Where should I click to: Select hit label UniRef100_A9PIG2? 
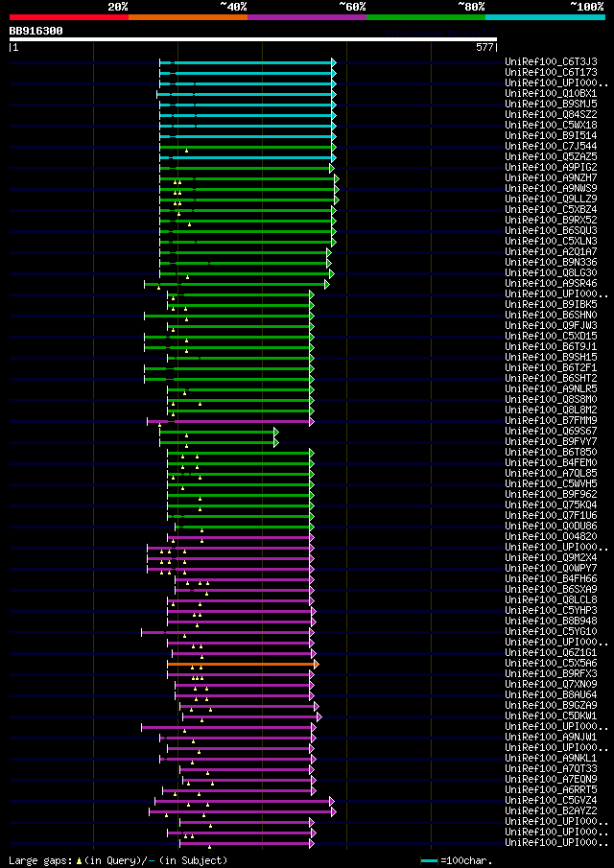click(551, 167)
